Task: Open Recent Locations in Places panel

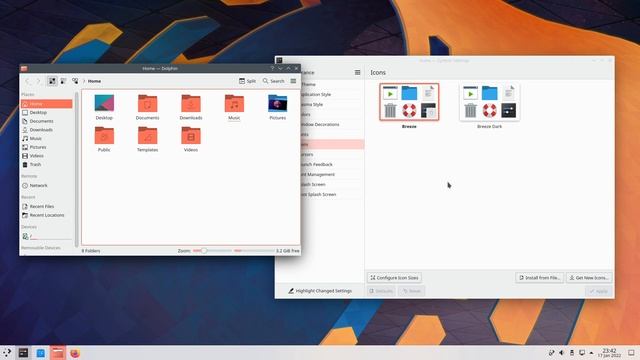Action: tap(47, 215)
